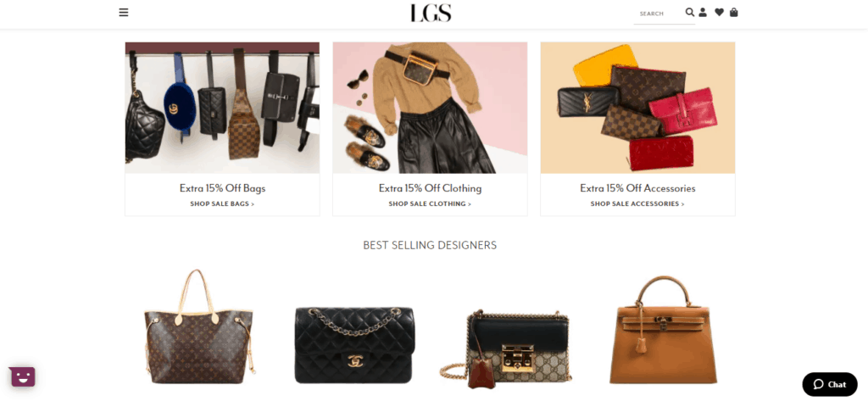The image size is (868, 401).
Task: Focus the Search input field
Action: [659, 14]
